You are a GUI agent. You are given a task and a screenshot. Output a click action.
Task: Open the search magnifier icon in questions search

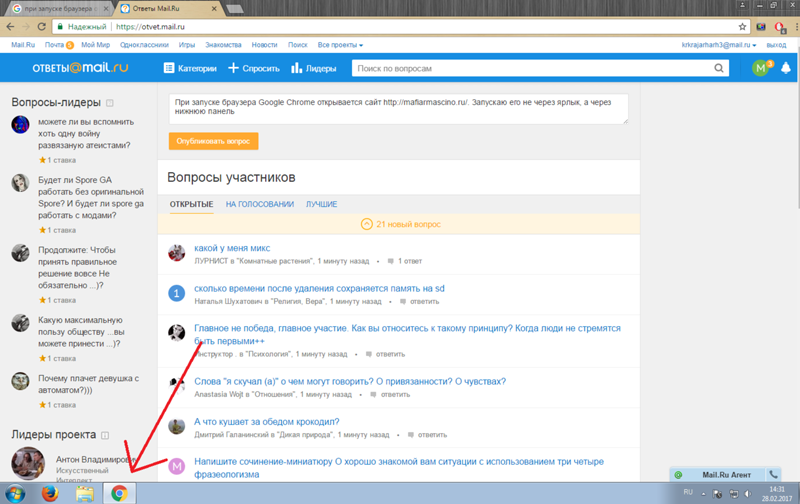coord(718,68)
